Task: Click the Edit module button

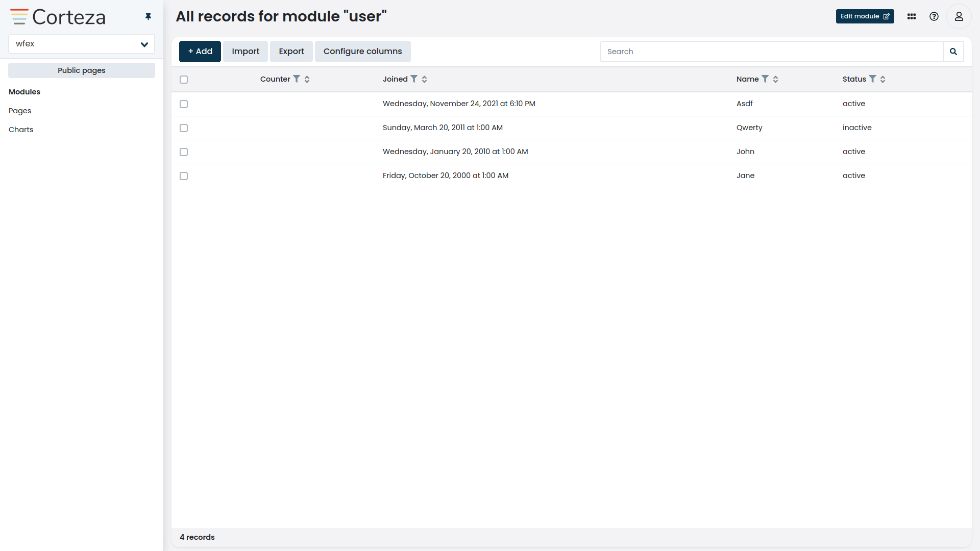Action: click(865, 16)
